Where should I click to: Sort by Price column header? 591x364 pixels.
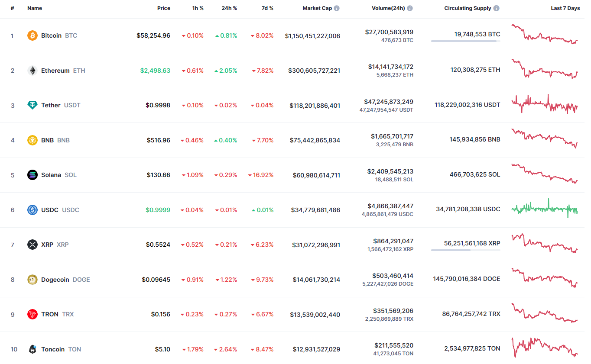(163, 8)
